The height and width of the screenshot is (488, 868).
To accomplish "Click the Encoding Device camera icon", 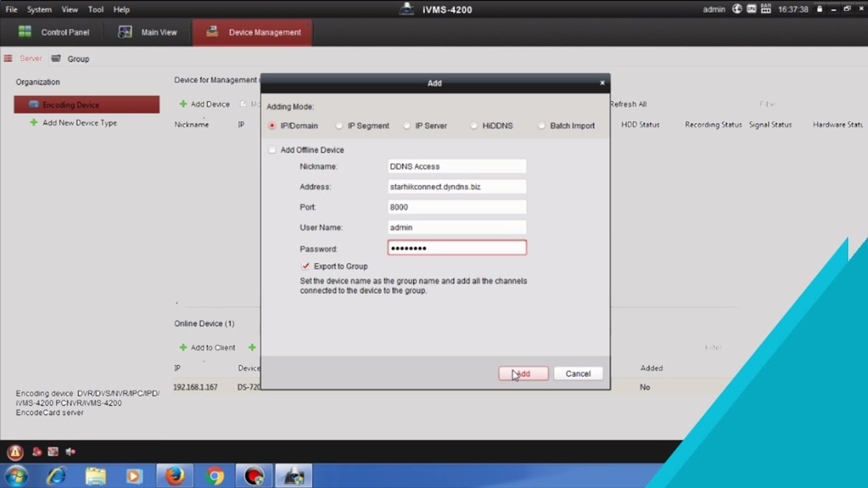I will tap(34, 105).
